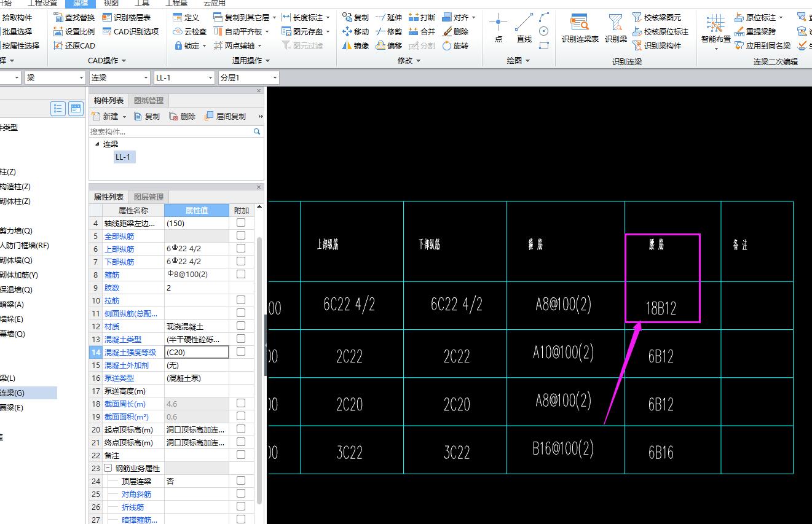
Task: Click the 查找替换 (Find and Replace) tool
Action: coord(74,17)
